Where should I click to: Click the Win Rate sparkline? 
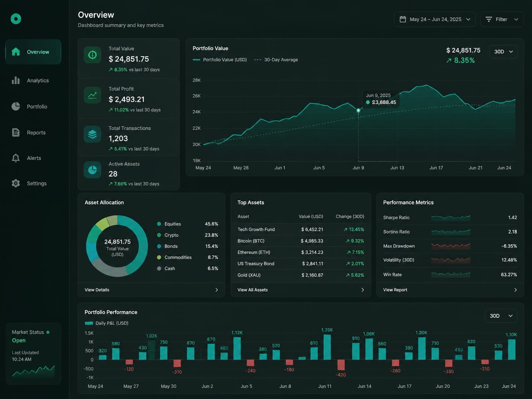(x=451, y=274)
